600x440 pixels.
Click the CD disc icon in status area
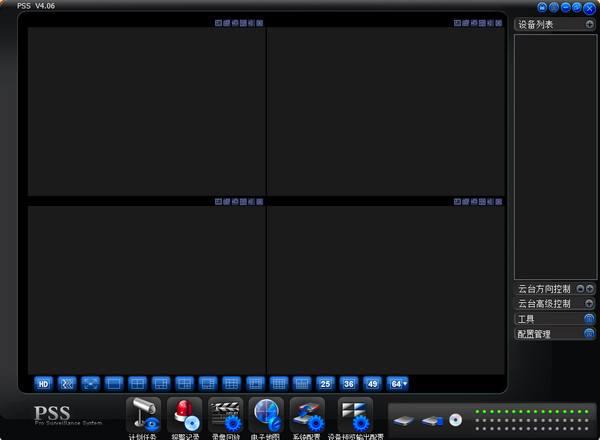(456, 420)
